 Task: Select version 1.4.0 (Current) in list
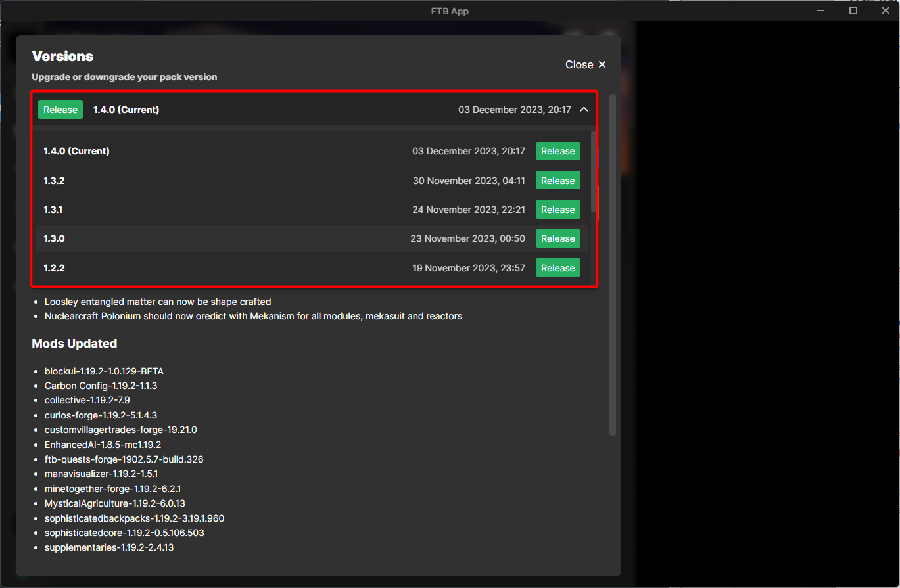(x=312, y=151)
